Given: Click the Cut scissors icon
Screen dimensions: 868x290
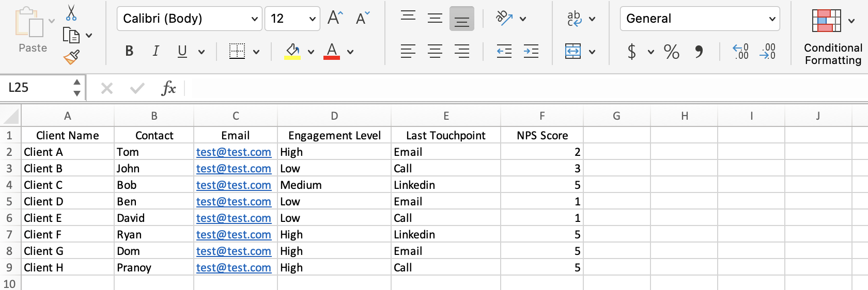Looking at the screenshot, I should point(71,13).
